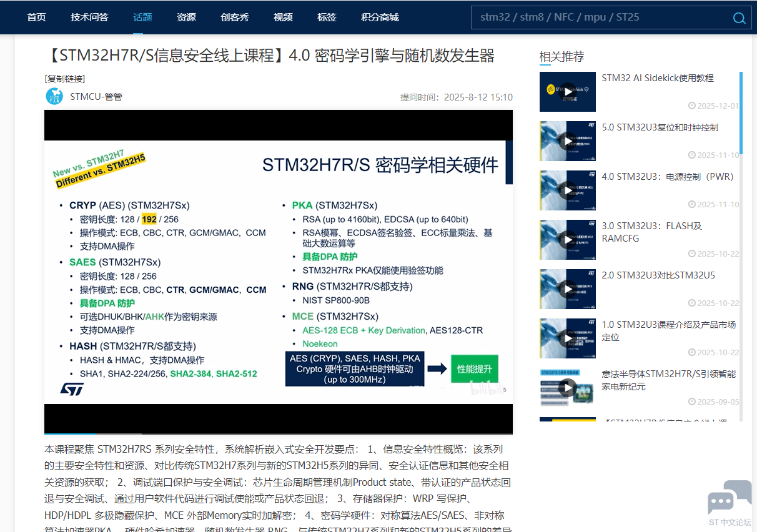Click the embedded video to pause playback
The width and height of the screenshot is (757, 532).
coord(278,268)
